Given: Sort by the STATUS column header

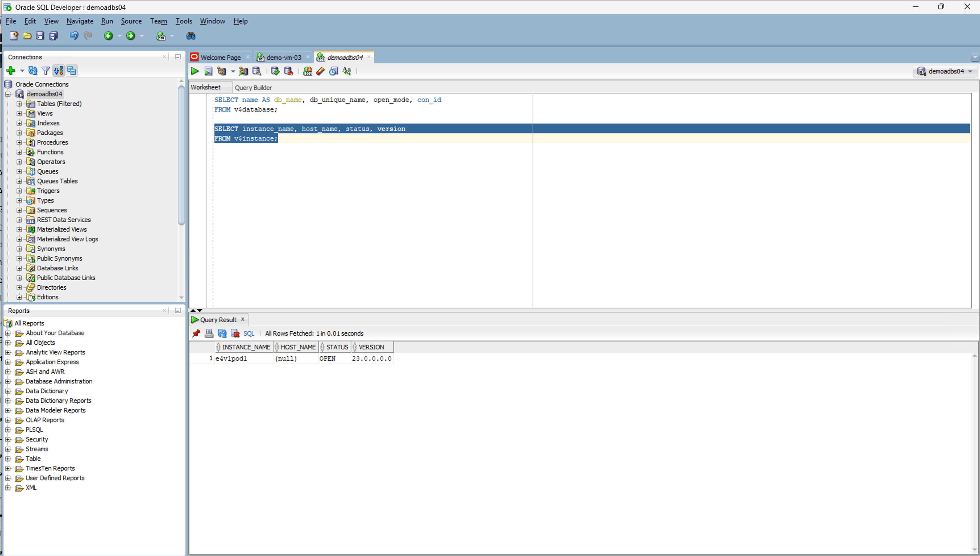Looking at the screenshot, I should click(337, 347).
